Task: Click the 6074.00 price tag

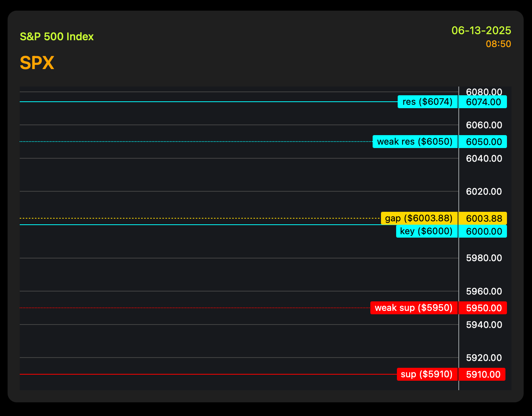Action: [483, 102]
